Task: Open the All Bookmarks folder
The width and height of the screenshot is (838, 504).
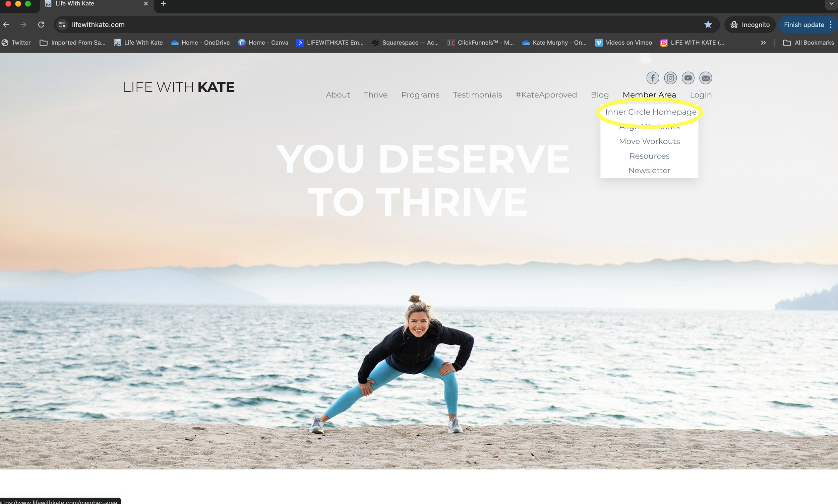Action: [809, 43]
